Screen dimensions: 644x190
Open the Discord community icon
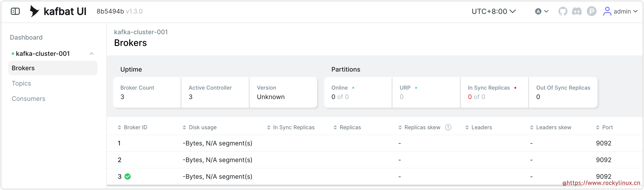[577, 11]
